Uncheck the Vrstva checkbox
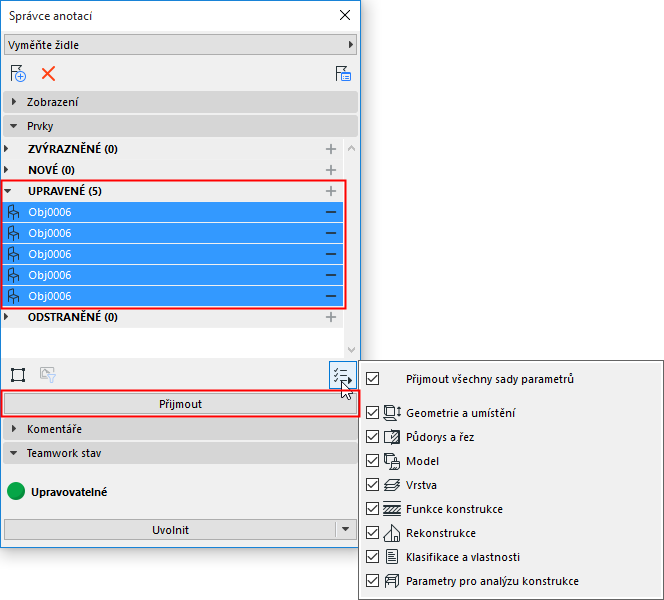The image size is (664, 600). point(373,485)
